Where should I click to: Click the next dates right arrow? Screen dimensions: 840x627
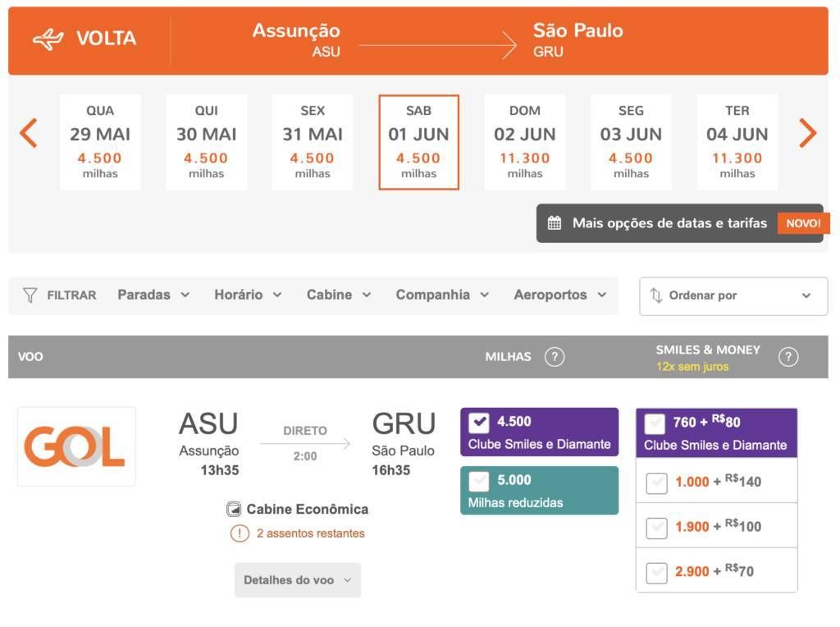(808, 133)
